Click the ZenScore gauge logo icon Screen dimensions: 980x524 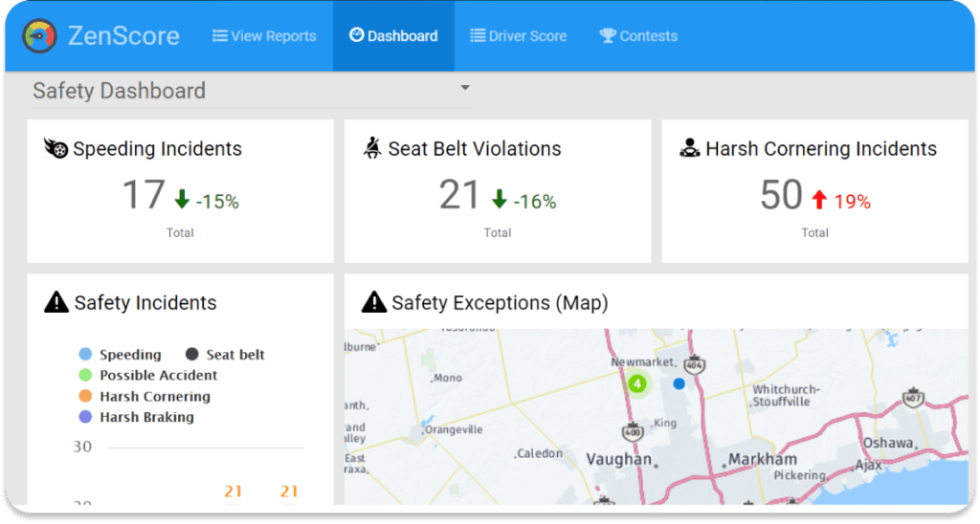point(39,35)
